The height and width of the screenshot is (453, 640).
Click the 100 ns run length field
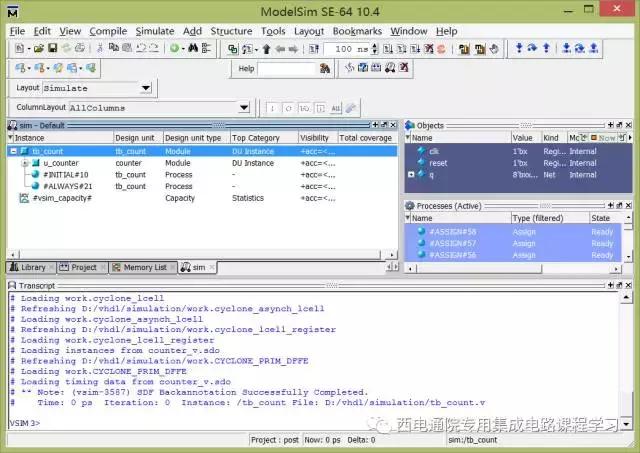click(x=347, y=49)
